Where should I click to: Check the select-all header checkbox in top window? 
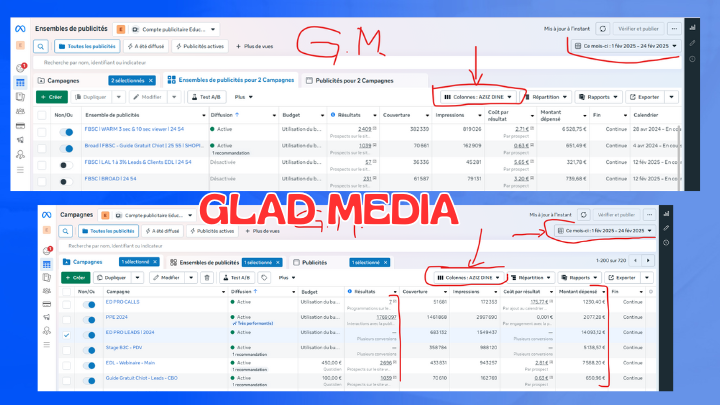click(42, 115)
